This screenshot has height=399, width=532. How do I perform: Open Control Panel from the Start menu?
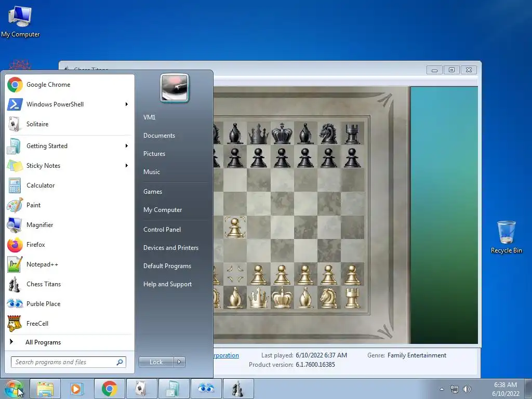point(162,230)
